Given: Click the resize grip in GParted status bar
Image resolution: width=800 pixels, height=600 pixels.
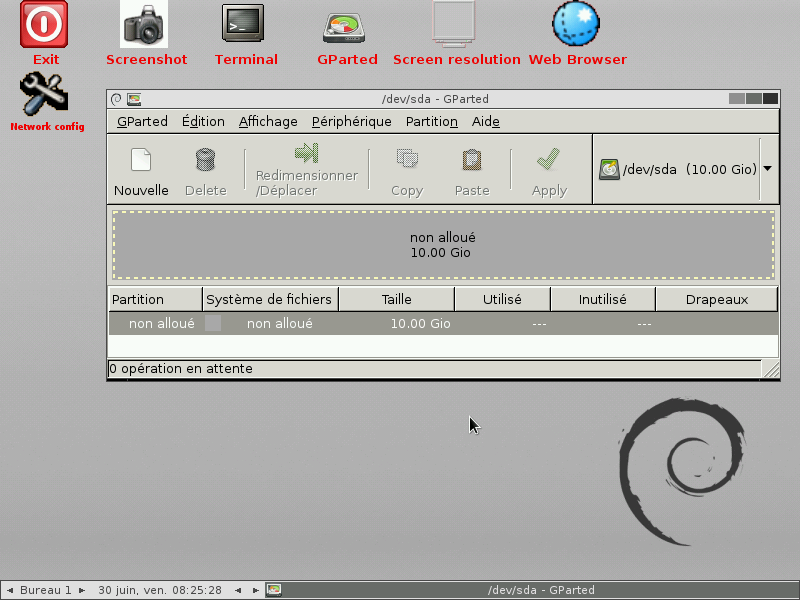Looking at the screenshot, I should coord(771,369).
